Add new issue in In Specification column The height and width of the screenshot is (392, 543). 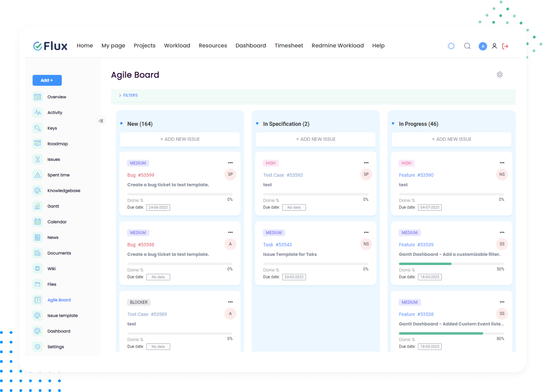point(316,139)
